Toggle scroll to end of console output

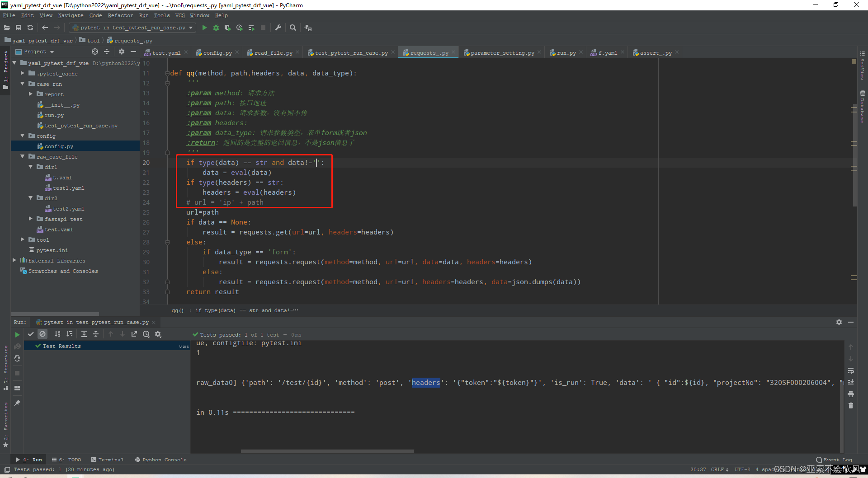851,382
